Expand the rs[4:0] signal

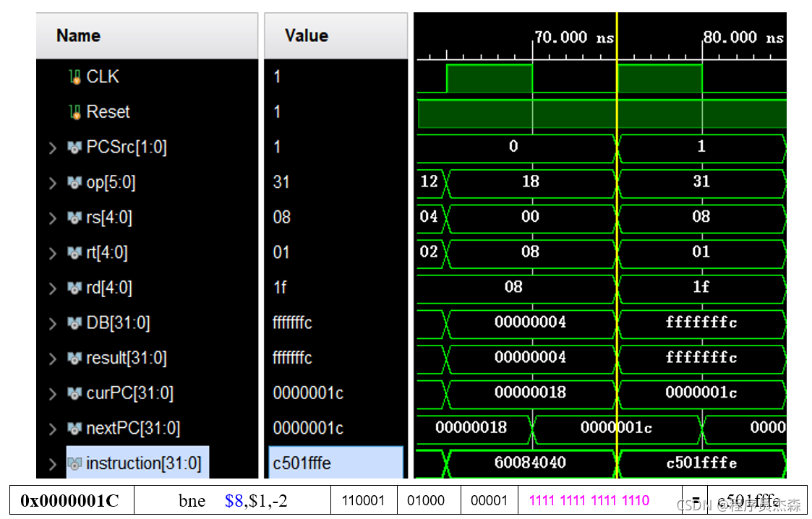(x=52, y=218)
